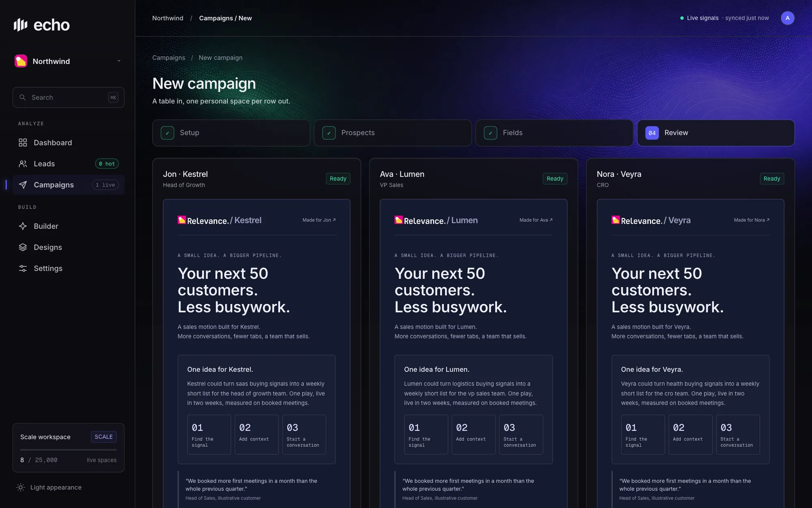Viewport: 812px width, 508px height.
Task: Go to the Fields step tab
Action: [x=554, y=133]
